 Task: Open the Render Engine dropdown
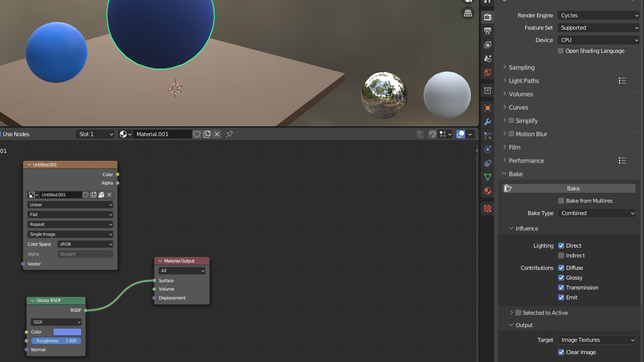coord(598,15)
